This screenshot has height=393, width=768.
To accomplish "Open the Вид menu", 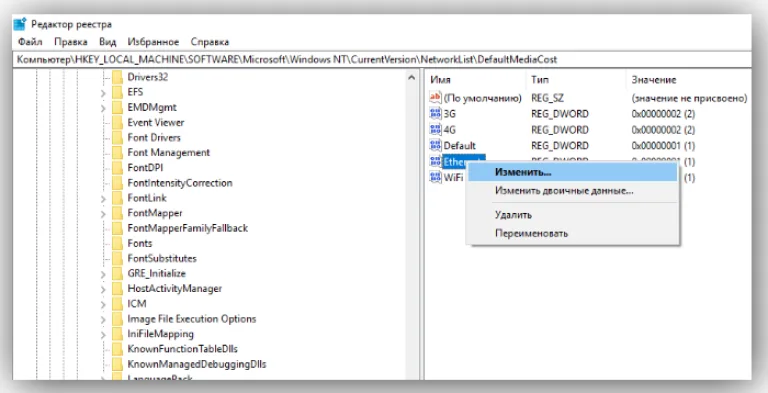I will click(x=107, y=42).
